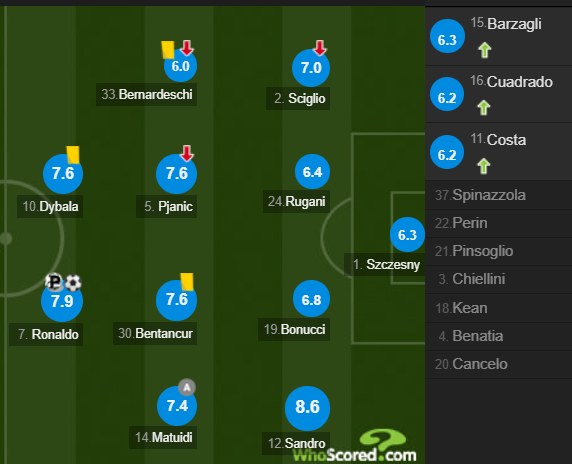Select the 24. Rugani player label
Image resolution: width=572 pixels, height=464 pixels.
296,201
